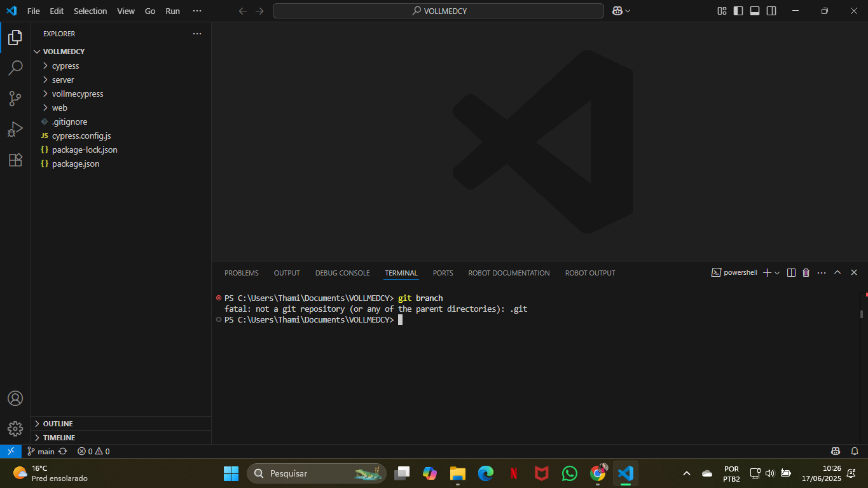Show more menu items ellipsis
This screenshot has width=868, height=488.
[197, 11]
